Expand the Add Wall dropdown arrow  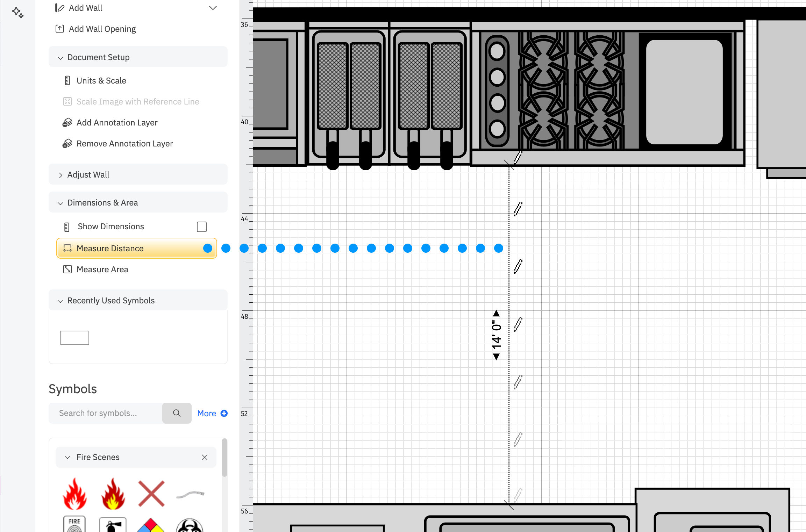click(213, 8)
